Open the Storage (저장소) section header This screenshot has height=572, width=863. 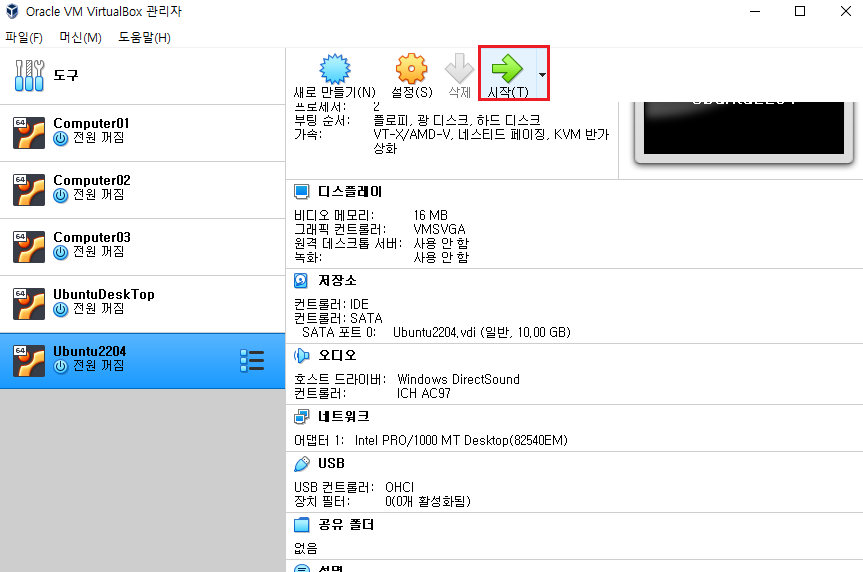337,281
